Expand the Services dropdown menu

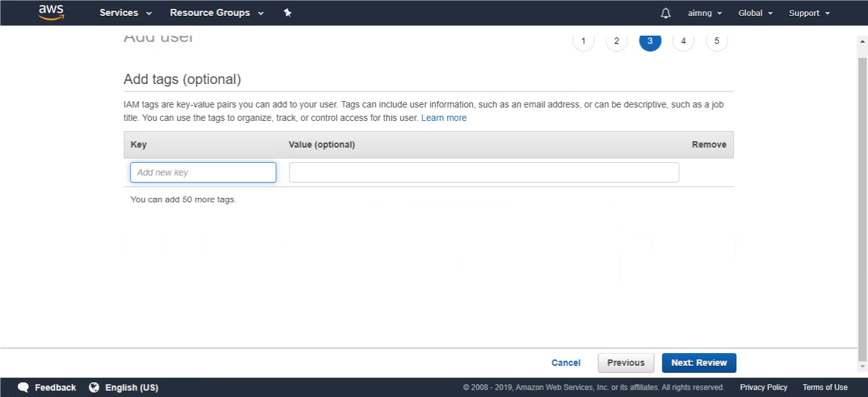126,13
